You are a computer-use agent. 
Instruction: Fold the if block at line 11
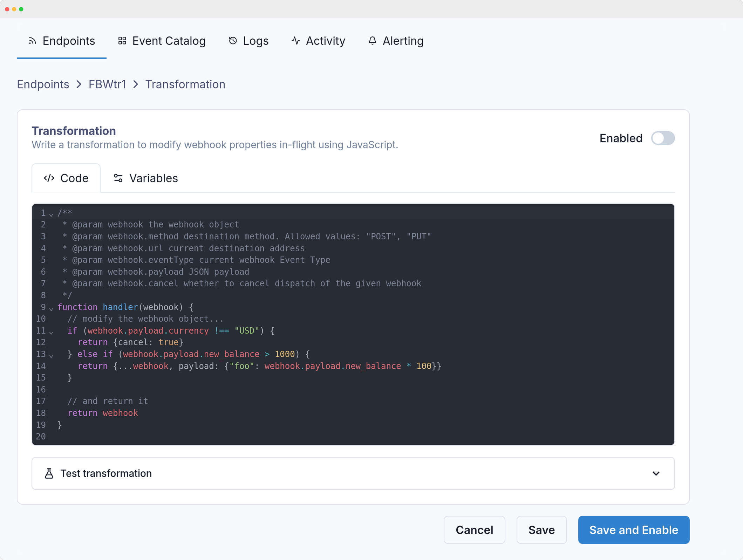click(x=51, y=332)
